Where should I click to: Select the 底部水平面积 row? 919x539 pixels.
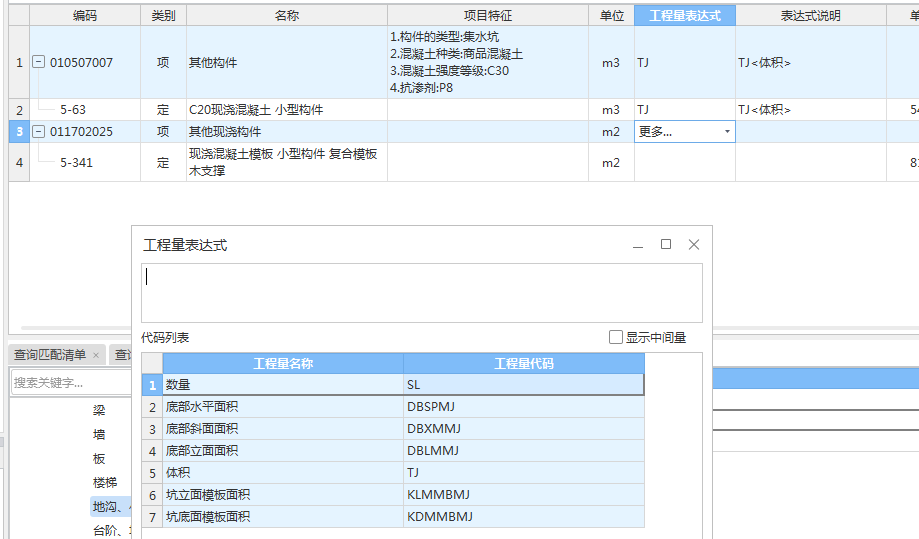(393, 407)
